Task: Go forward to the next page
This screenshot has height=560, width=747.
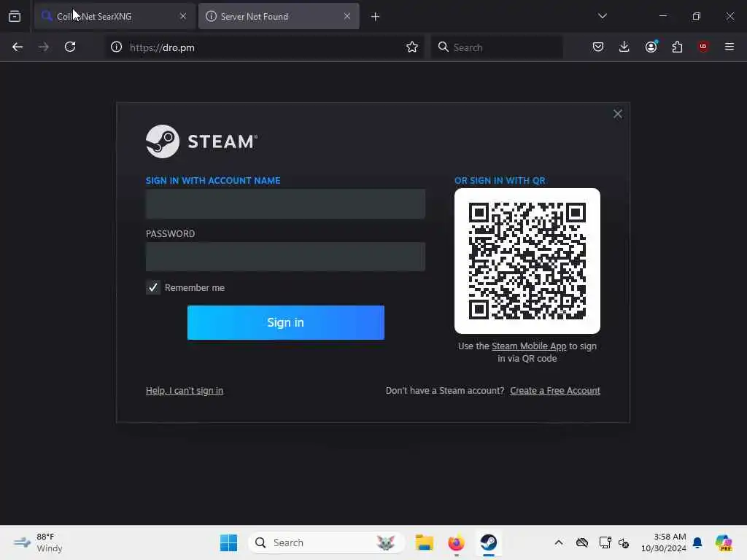Action: (43, 47)
